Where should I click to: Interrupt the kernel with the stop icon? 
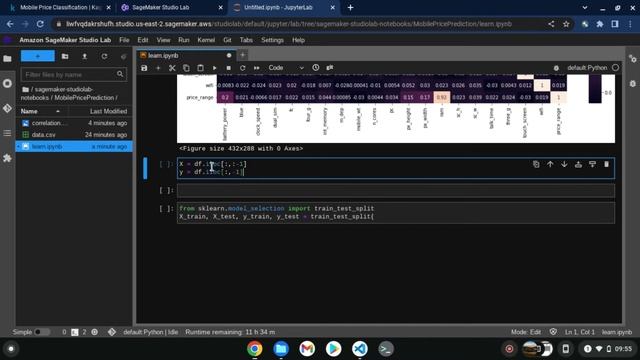click(229, 68)
